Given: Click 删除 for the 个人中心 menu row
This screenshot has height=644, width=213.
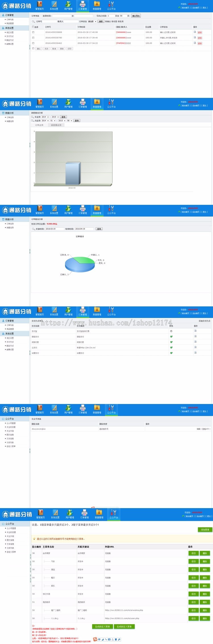Looking at the screenshot, I should click(205, 618).
